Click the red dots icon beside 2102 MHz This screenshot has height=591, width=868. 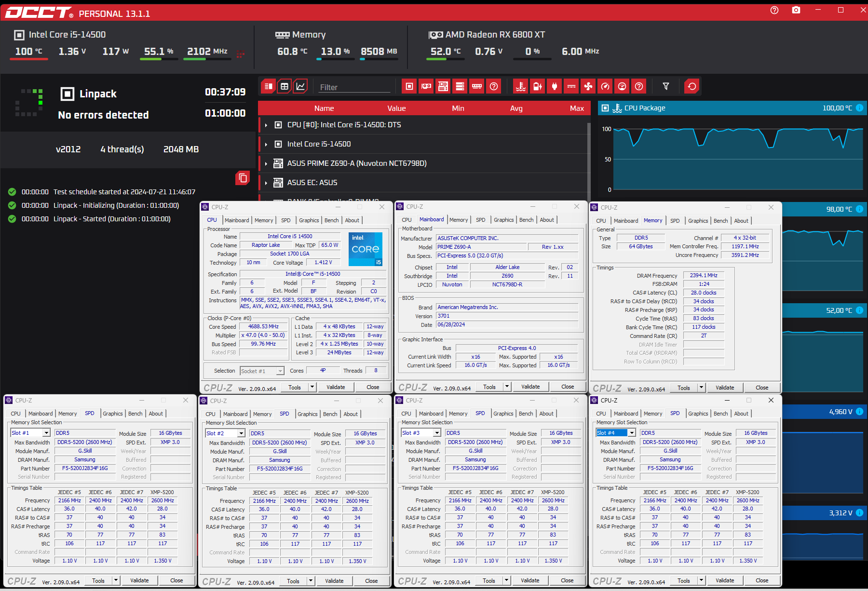(x=241, y=54)
